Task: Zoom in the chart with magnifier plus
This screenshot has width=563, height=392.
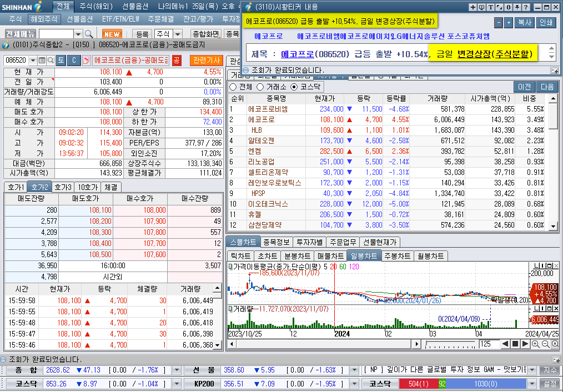Action: click(x=536, y=344)
